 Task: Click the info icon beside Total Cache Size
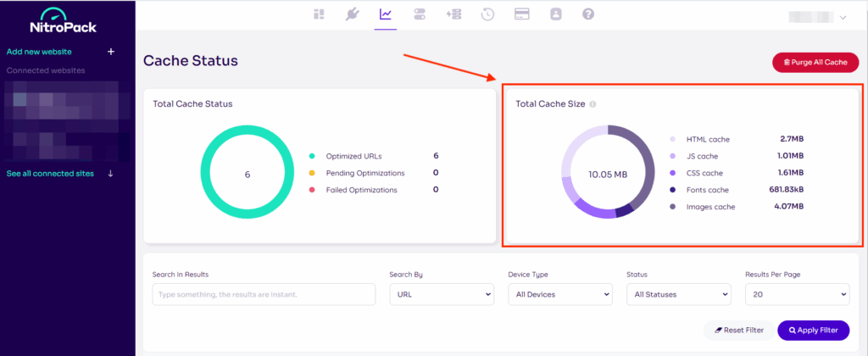pyautogui.click(x=593, y=104)
